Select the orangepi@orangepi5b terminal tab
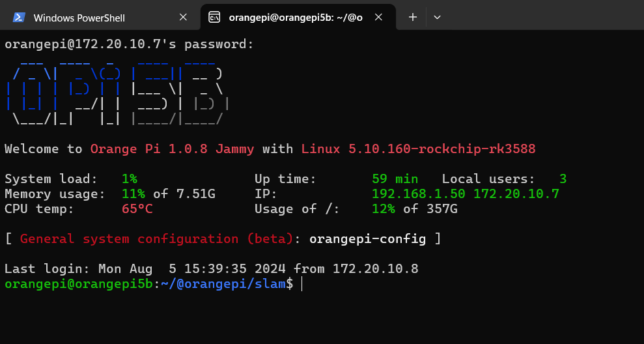The width and height of the screenshot is (644, 344). (298, 17)
